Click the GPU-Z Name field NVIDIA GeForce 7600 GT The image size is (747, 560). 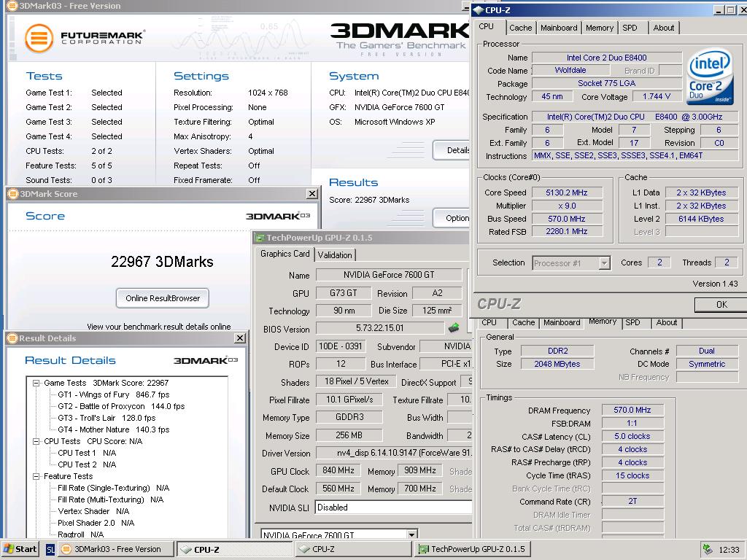[x=389, y=275]
